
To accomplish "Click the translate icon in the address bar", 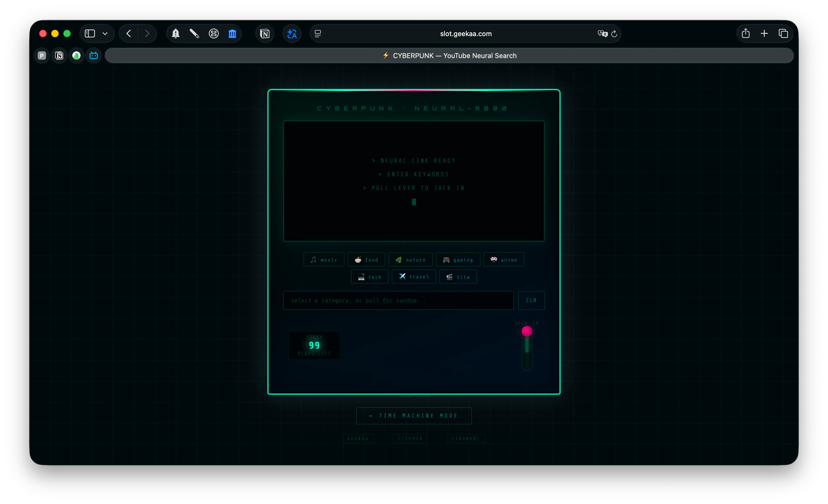I will click(x=602, y=33).
